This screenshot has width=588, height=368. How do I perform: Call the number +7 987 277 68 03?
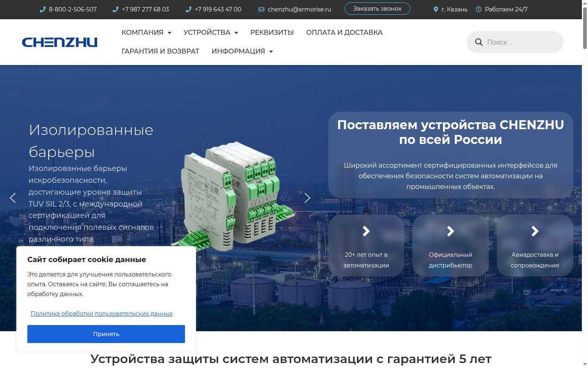[145, 9]
